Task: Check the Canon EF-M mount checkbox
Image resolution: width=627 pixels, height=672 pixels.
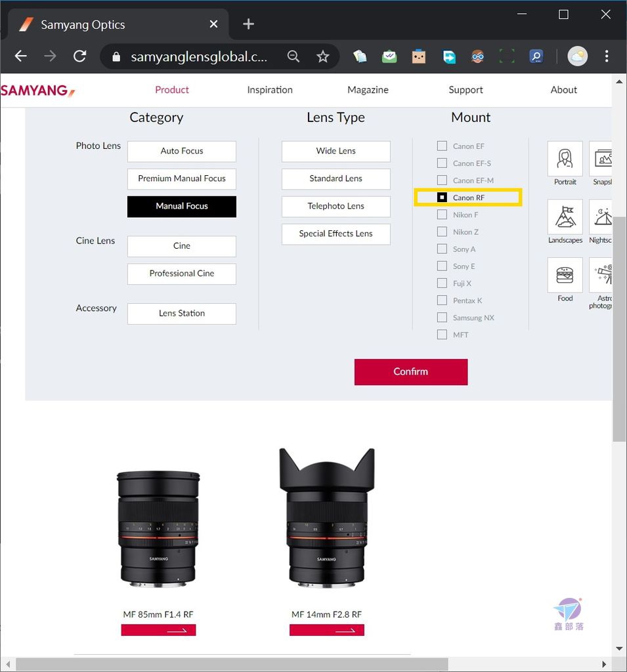Action: coord(442,180)
